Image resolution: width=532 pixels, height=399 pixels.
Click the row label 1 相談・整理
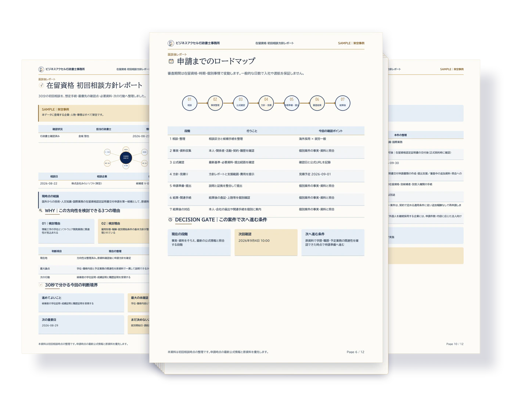(x=177, y=139)
